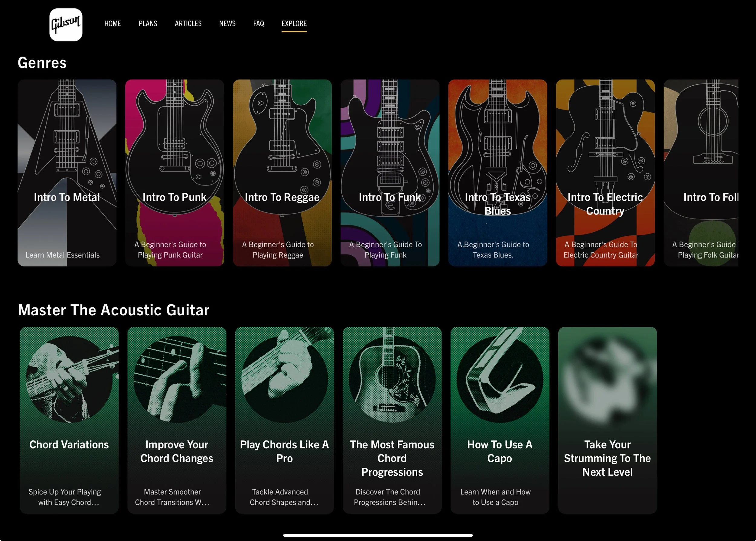The image size is (756, 541).
Task: Open the Articles section
Action: pyautogui.click(x=188, y=24)
